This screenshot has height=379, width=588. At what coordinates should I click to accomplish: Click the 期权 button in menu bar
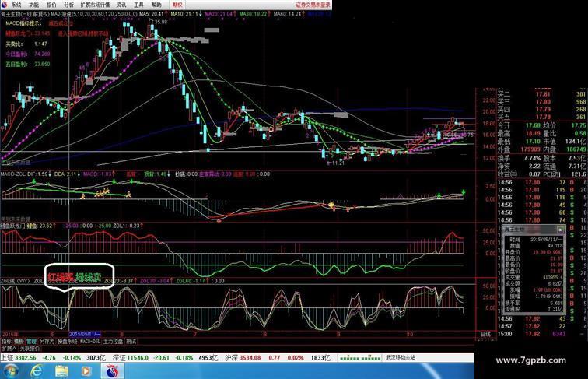tap(177, 5)
